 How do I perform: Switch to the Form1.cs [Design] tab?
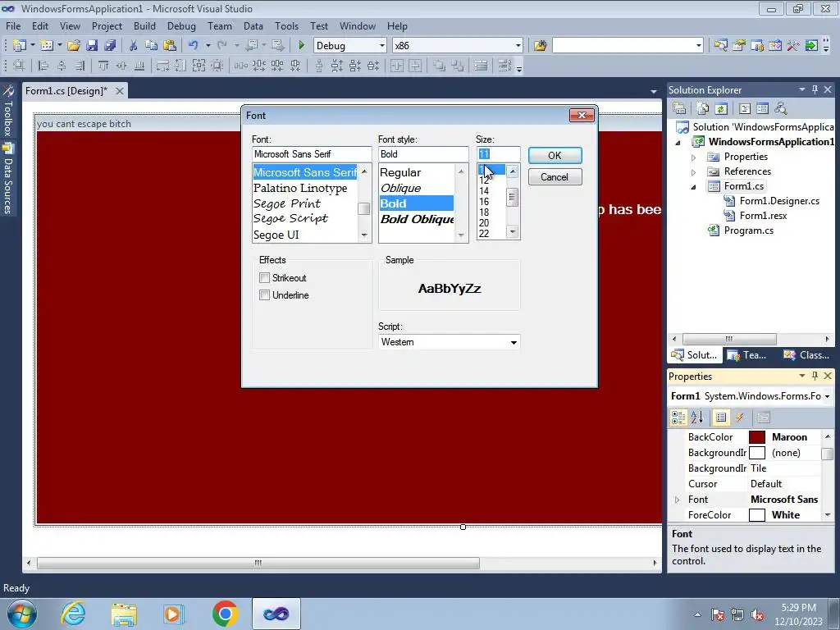(66, 90)
